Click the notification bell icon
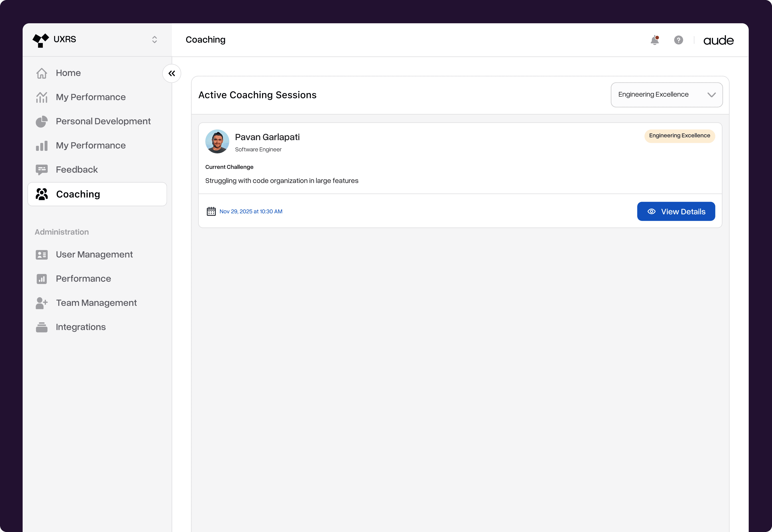The height and width of the screenshot is (532, 772). click(655, 40)
